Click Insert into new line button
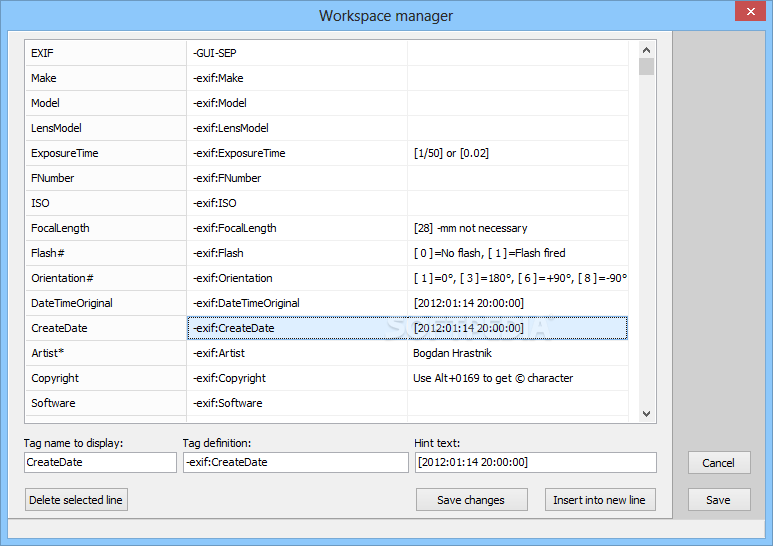 [600, 500]
